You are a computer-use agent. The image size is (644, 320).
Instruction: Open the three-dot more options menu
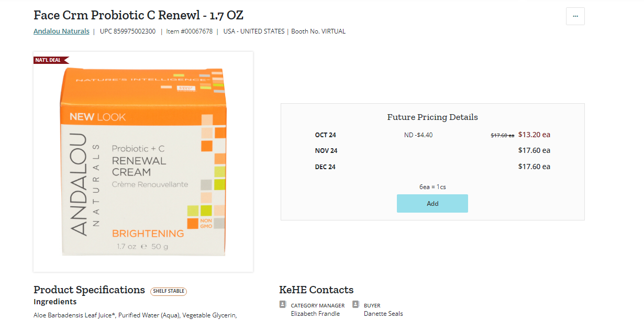(x=575, y=16)
